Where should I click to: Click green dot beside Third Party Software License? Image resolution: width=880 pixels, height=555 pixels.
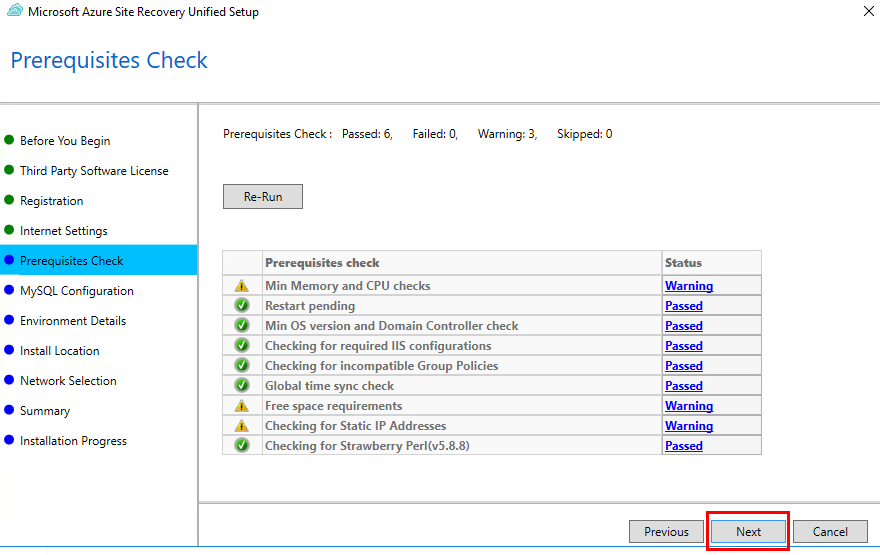coord(9,170)
